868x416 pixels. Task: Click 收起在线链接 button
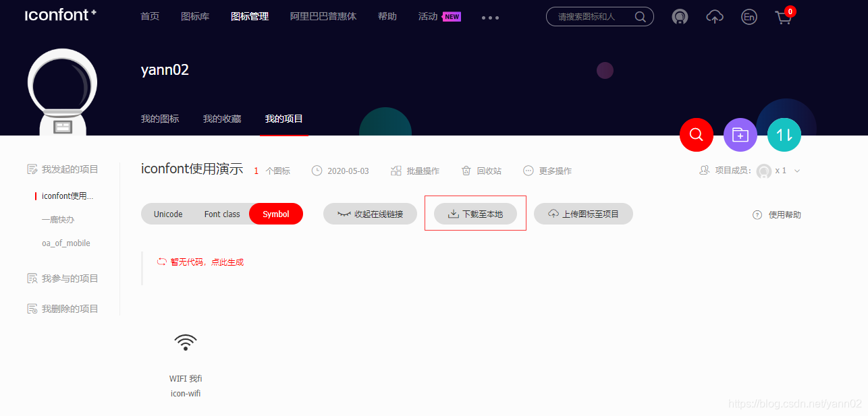[370, 214]
